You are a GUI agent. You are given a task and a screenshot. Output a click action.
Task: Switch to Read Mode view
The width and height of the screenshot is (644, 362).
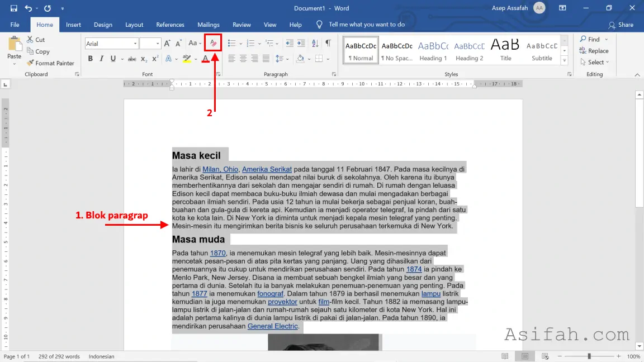505,356
